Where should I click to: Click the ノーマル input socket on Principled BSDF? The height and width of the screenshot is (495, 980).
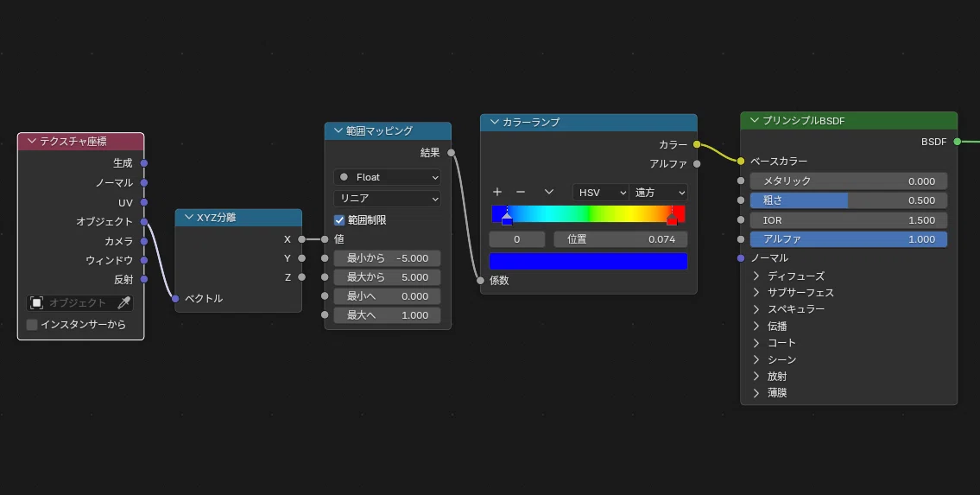tap(741, 258)
